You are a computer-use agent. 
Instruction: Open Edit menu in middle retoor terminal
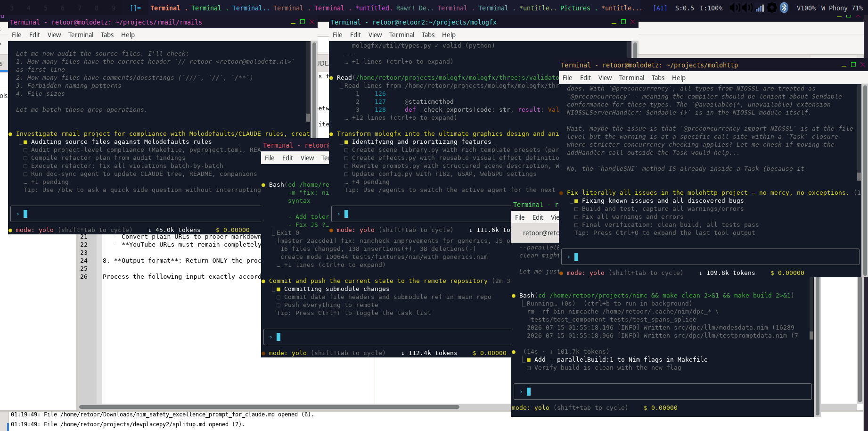[x=287, y=158]
